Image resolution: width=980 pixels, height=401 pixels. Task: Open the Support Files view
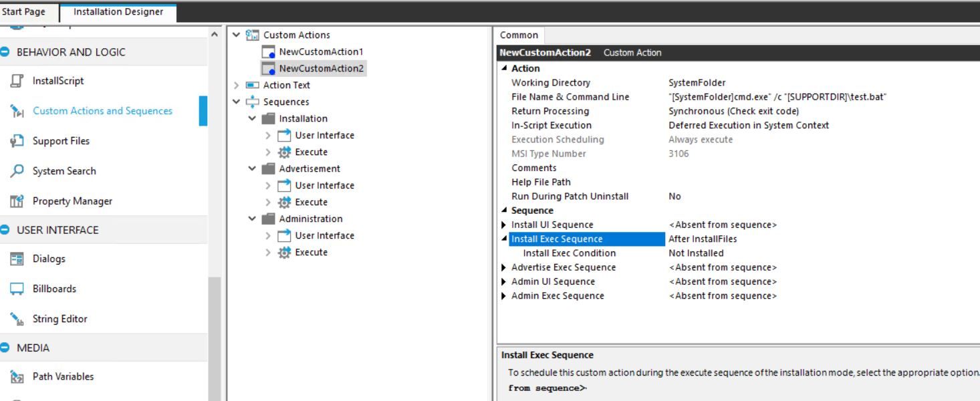click(61, 141)
